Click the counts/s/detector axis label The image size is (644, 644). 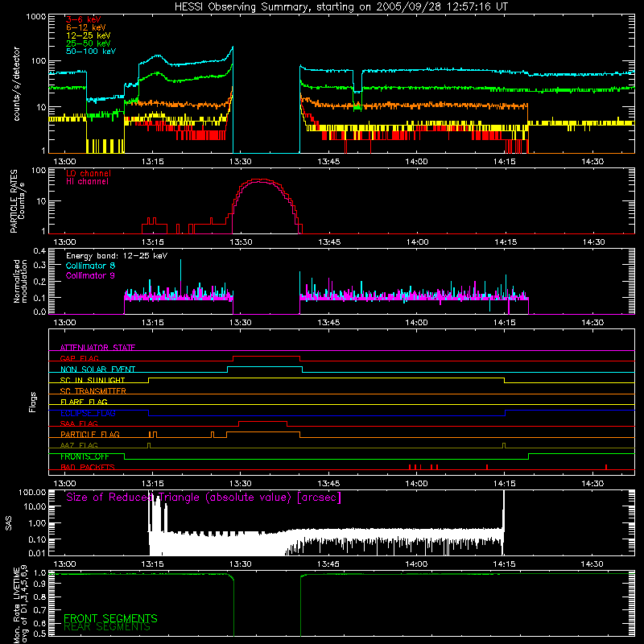point(16,84)
